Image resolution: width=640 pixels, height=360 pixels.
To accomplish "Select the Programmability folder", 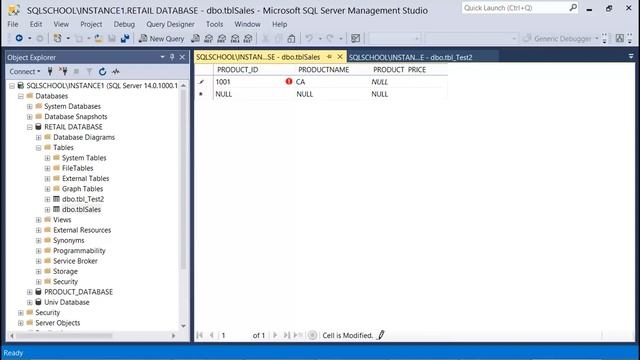I will pos(79,251).
